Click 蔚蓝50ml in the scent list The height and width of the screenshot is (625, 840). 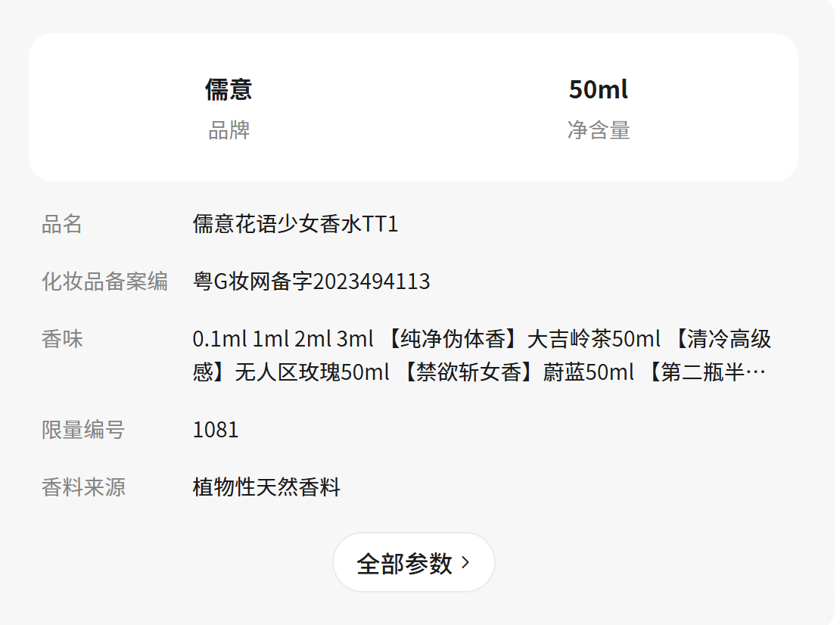coord(588,372)
